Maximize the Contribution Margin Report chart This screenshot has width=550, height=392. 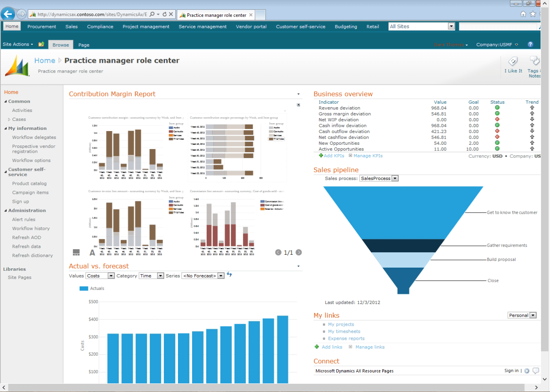(x=298, y=105)
